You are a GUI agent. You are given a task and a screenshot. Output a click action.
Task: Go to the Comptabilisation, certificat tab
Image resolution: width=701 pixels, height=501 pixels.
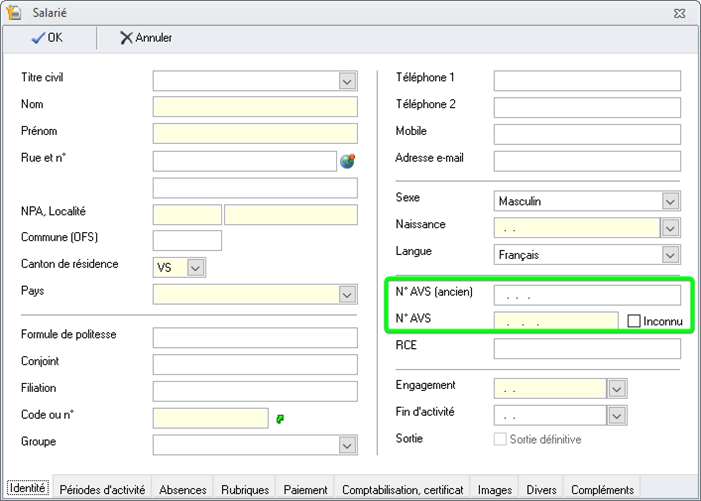point(402,490)
